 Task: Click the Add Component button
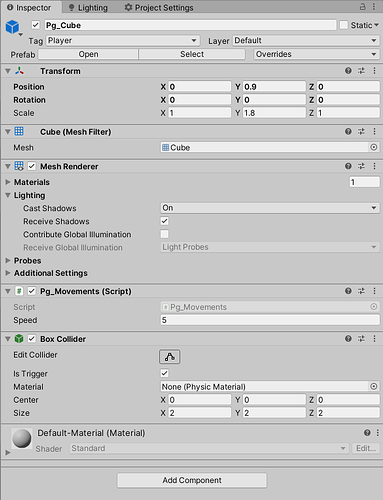coord(192,480)
